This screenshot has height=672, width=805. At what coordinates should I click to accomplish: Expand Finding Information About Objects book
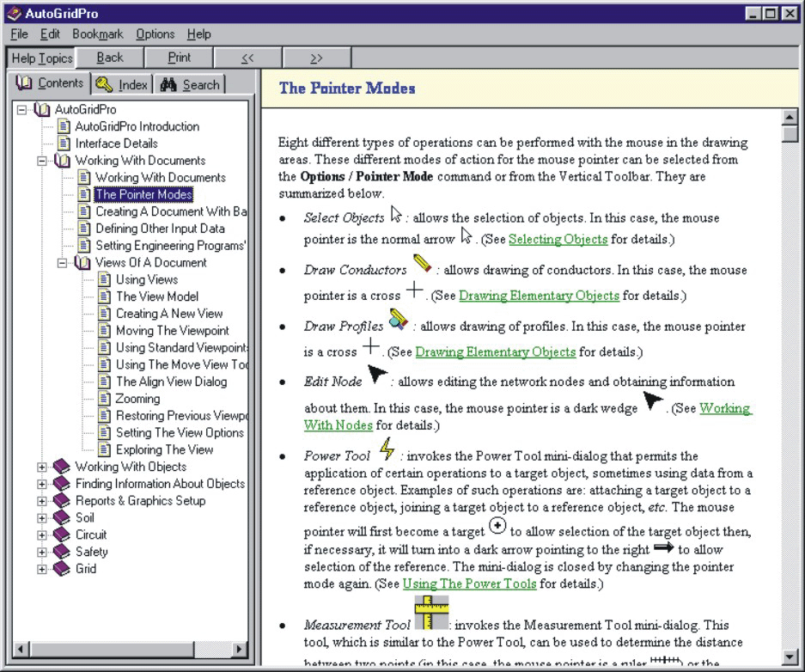pyautogui.click(x=41, y=484)
